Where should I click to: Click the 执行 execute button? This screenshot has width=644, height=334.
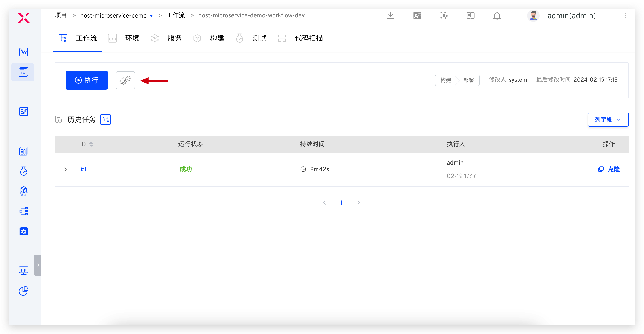point(86,80)
